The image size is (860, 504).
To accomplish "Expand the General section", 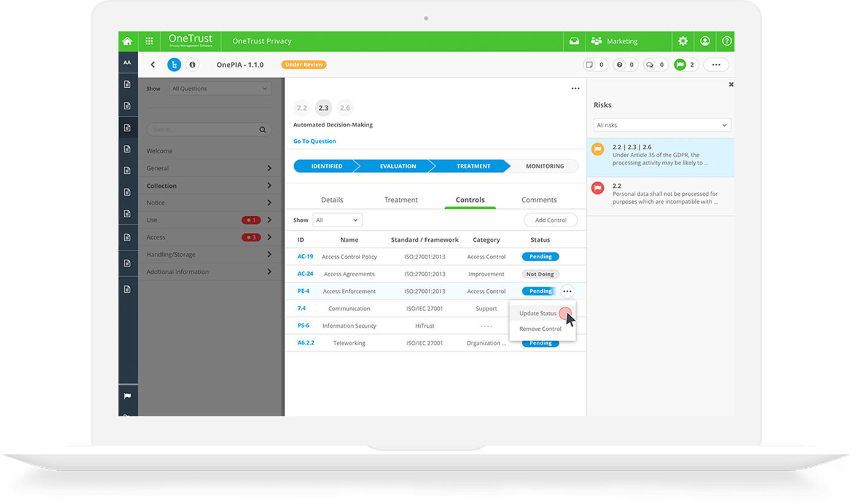I will coord(209,168).
